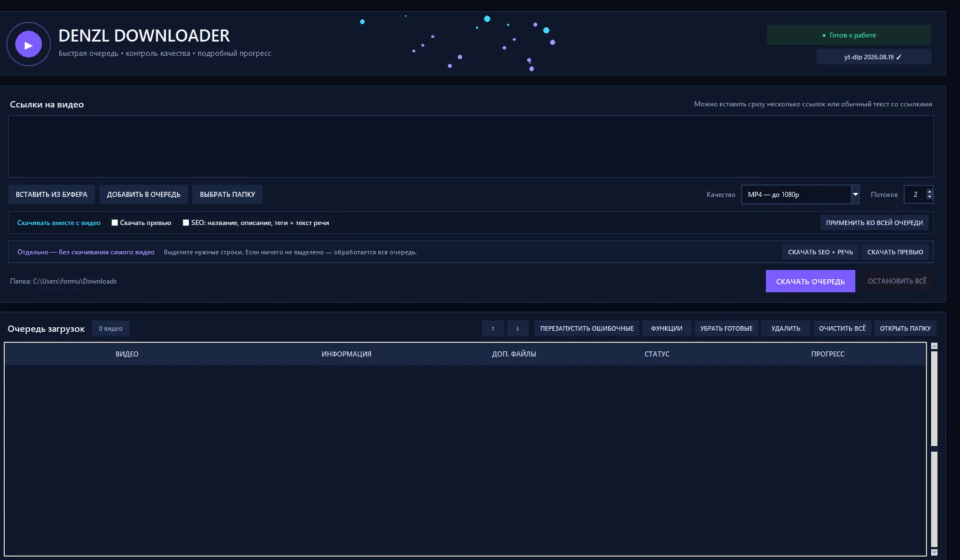Screen dimensions: 960x560
Task: Enable the SEO title, description, tags checkbox
Action: click(186, 223)
